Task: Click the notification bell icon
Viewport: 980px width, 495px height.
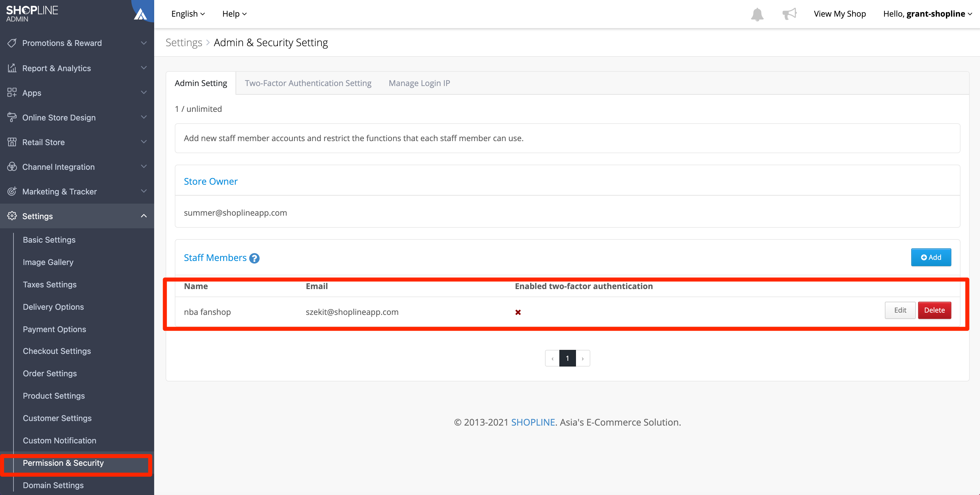Action: pos(757,14)
